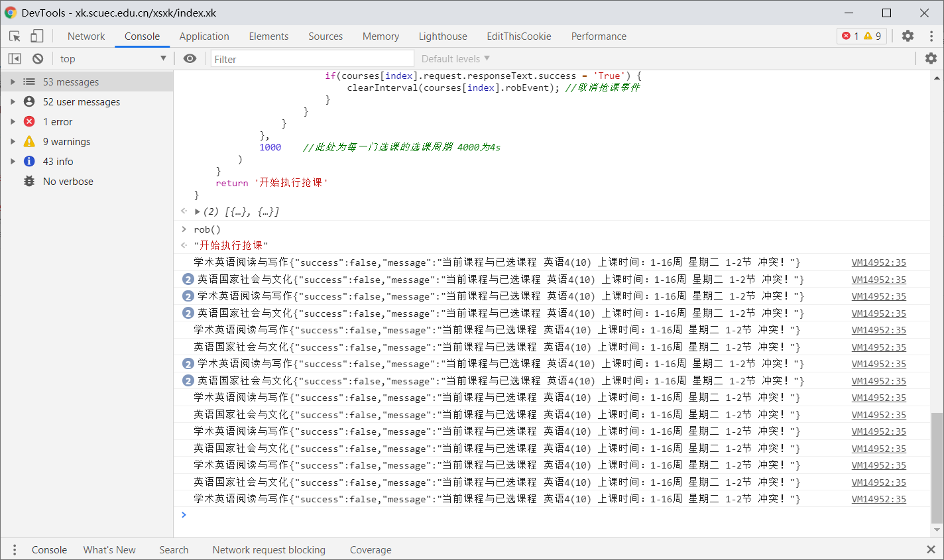This screenshot has width=944, height=560.
Task: Switch to the Elements tab
Action: coord(268,36)
